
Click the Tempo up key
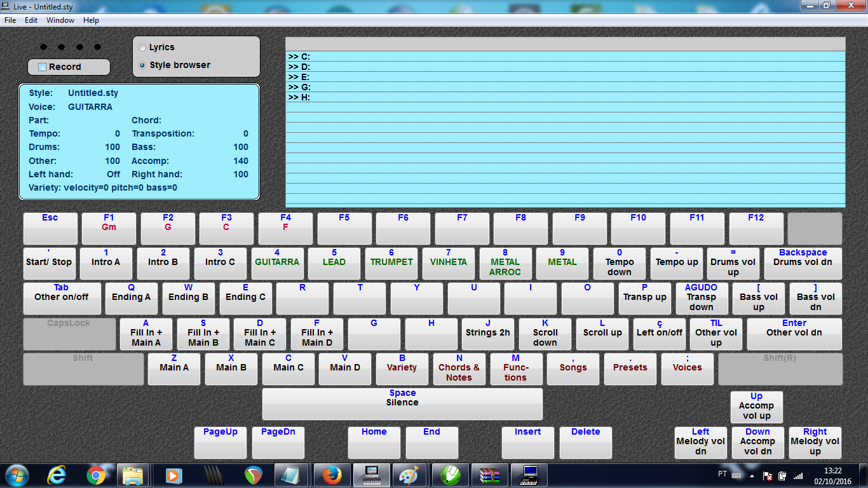677,264
